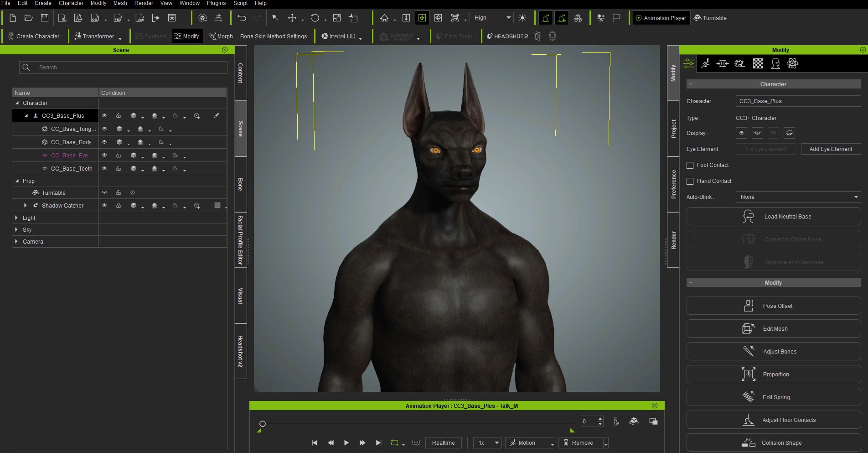Screen dimensions: 868x453
Task: Enable the Foot Contact checkbox
Action: click(690, 165)
